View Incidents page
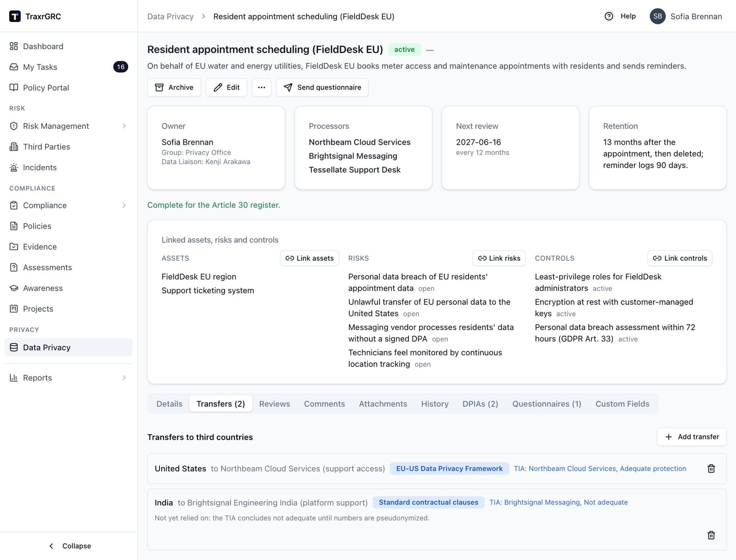Screen dimensions: 736x560 [x=69, y=167]
